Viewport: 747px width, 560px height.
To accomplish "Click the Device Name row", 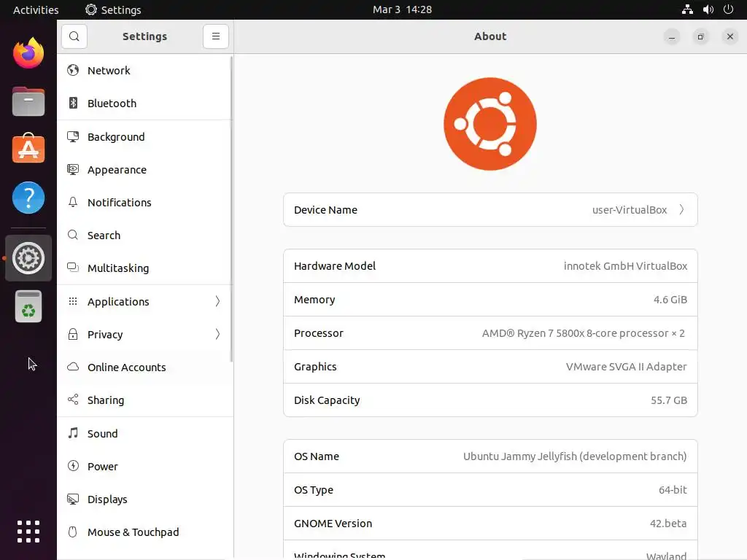I will coord(490,209).
